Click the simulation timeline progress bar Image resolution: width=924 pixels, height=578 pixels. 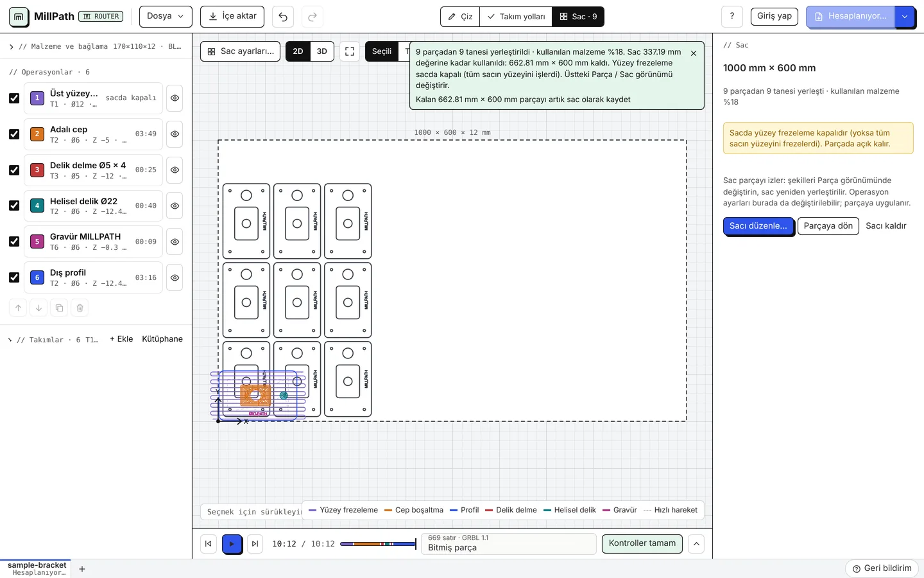pyautogui.click(x=378, y=544)
